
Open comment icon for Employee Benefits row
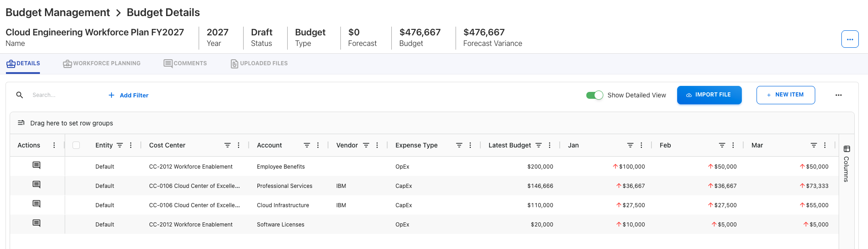click(36, 165)
